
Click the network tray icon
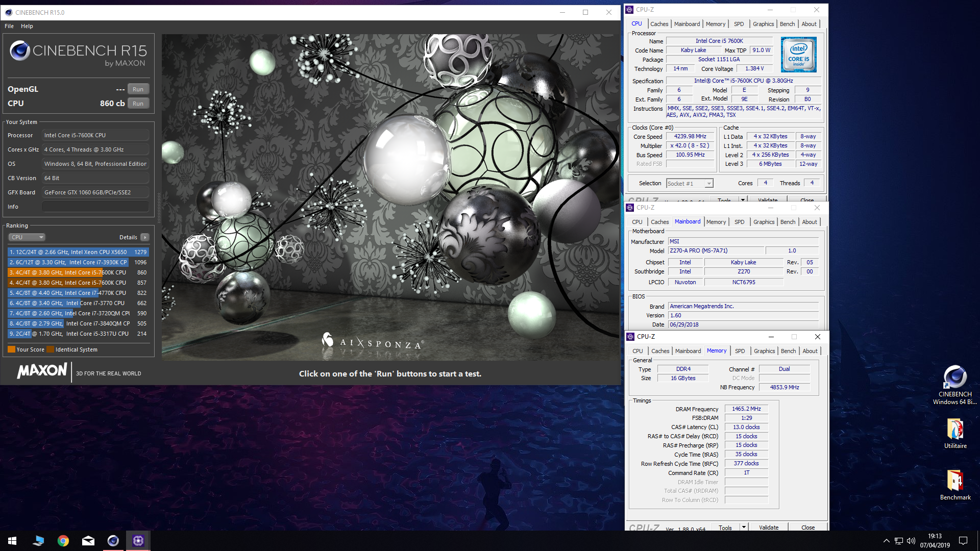point(899,541)
